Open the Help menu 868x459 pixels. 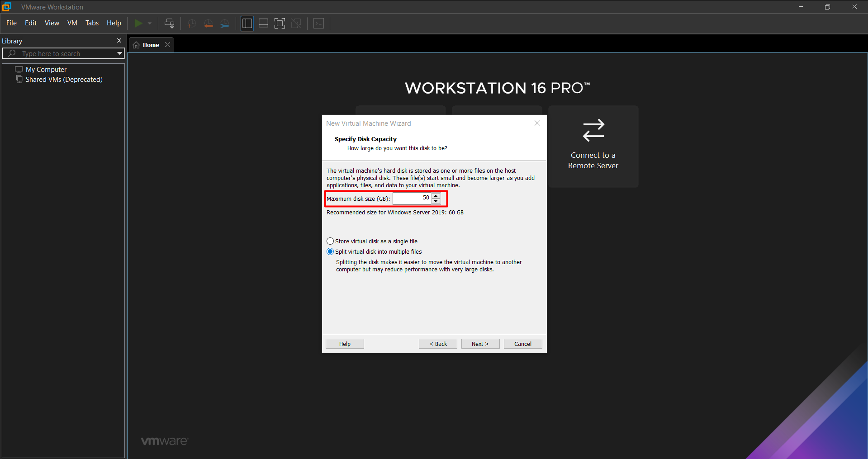114,23
